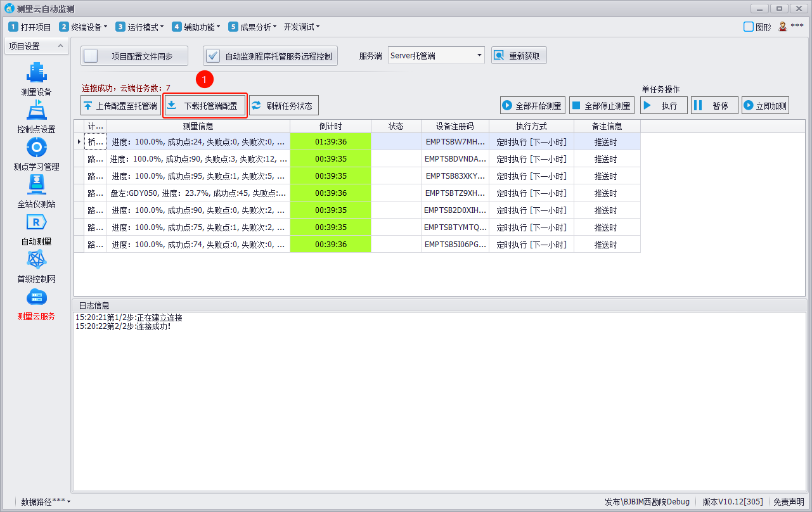
Task: Click the 暂停 pause button
Action: 714,106
